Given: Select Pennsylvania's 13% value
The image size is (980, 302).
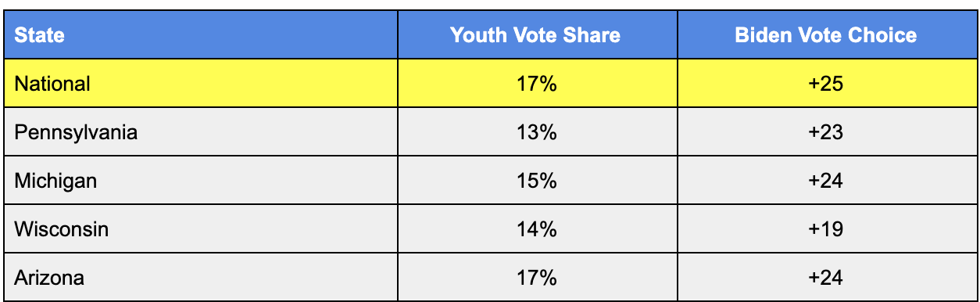Looking at the screenshot, I should [536, 132].
